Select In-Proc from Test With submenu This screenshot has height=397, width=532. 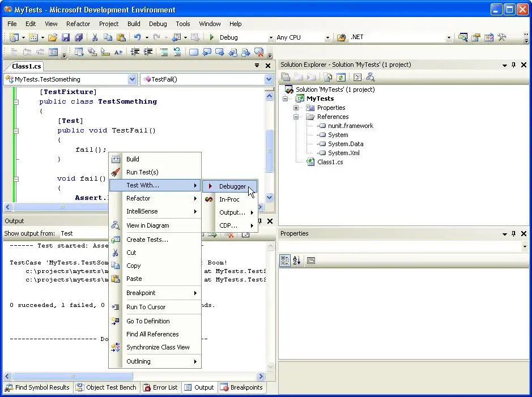pyautogui.click(x=230, y=199)
